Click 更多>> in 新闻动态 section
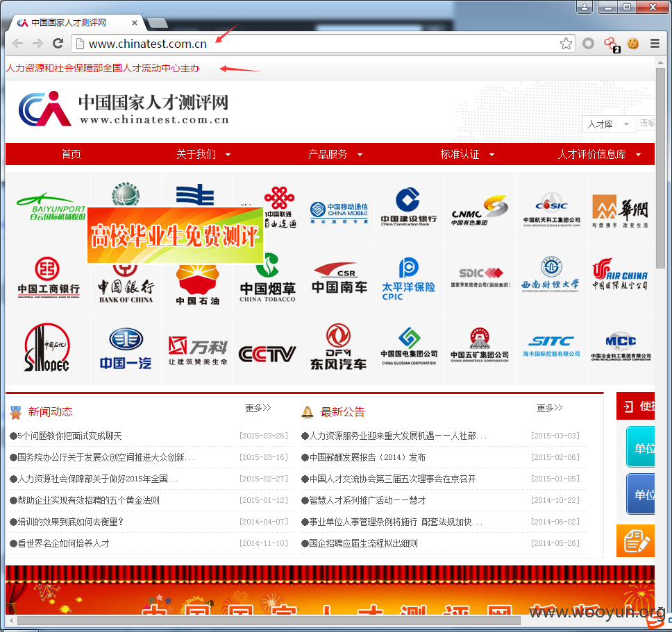This screenshot has height=632, width=672. click(258, 408)
